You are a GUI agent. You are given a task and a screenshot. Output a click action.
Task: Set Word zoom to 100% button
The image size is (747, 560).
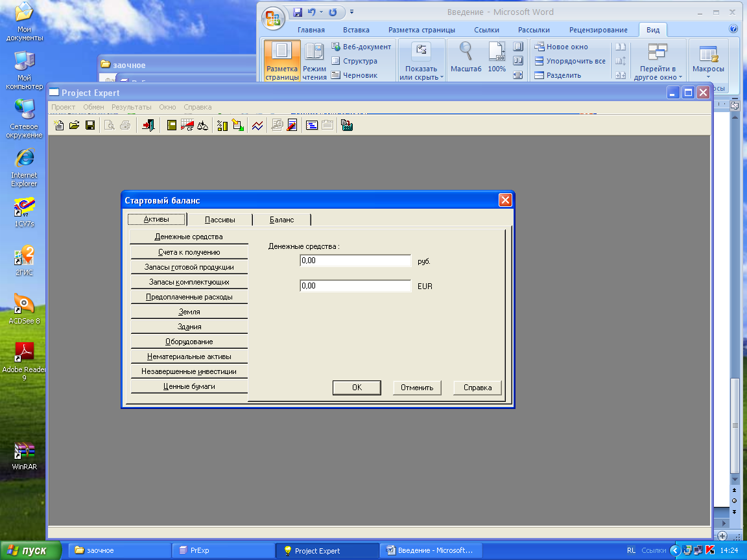coord(497,57)
